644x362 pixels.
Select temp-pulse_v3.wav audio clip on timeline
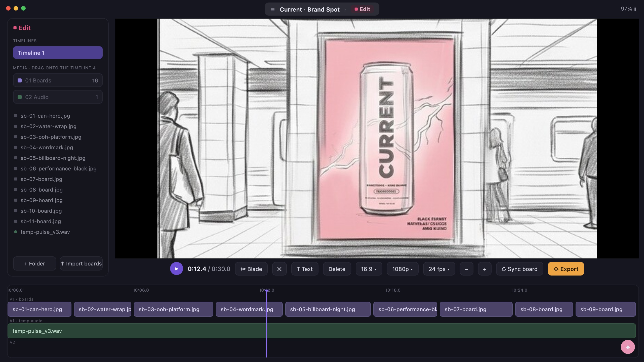[x=322, y=331]
